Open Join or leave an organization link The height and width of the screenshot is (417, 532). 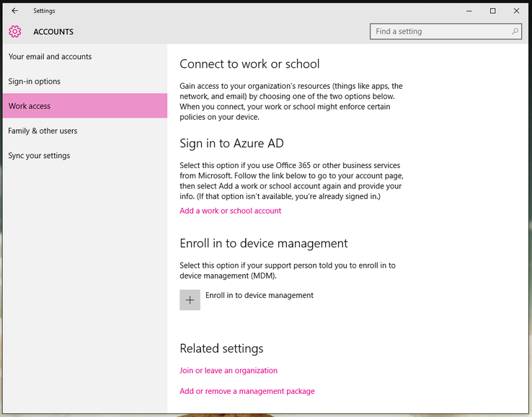pos(229,371)
